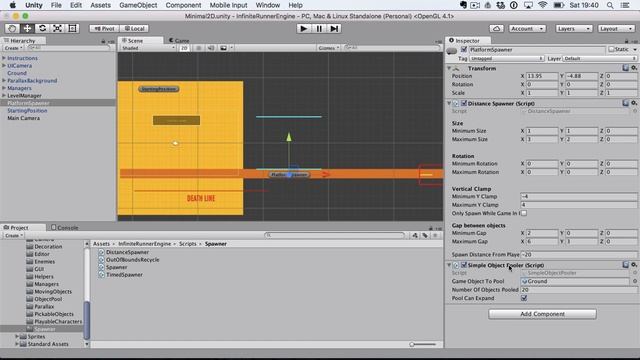Select the TimedSpawner script asset
The height and width of the screenshot is (360, 640).
[x=124, y=275]
